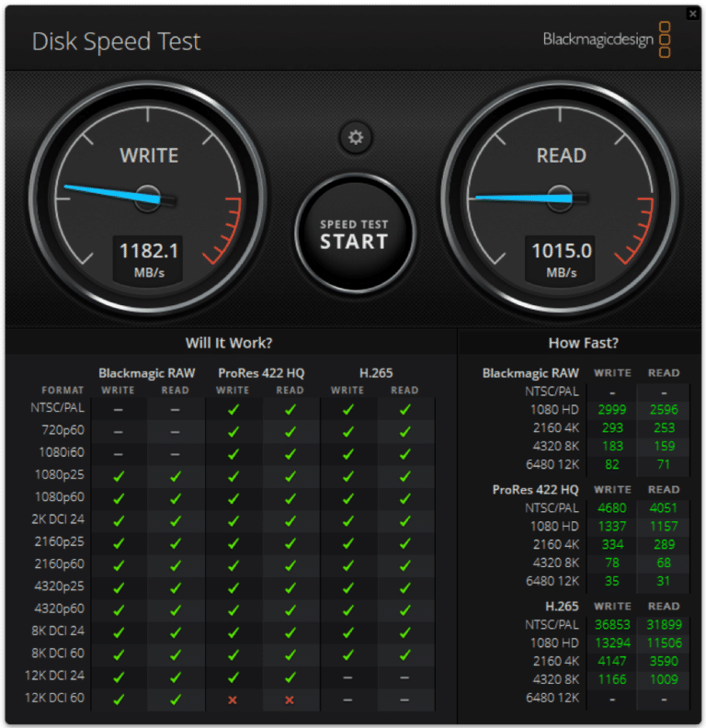Click the ProRes 422 HQ column header in Will It Work
Viewport: 706px width, 728px height.
pos(261,373)
